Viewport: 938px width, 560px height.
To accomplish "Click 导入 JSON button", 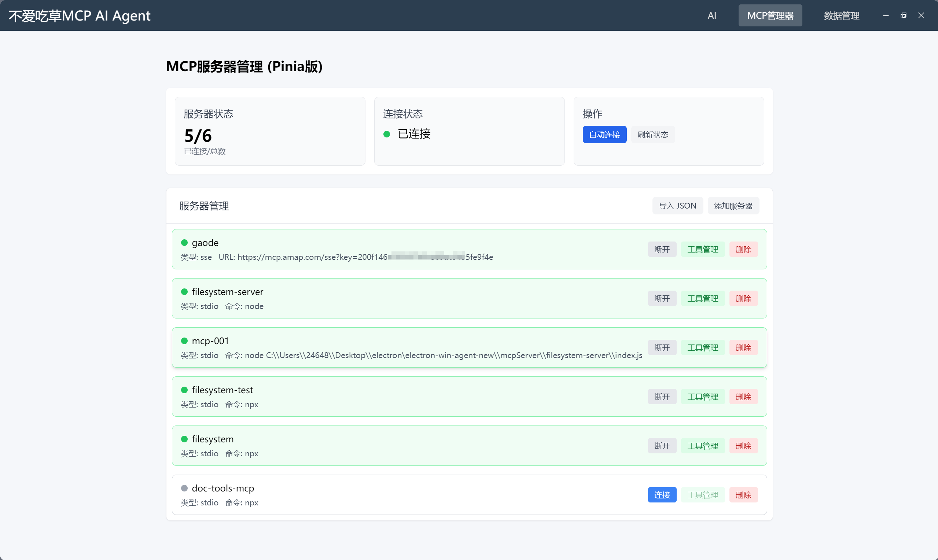I will coord(678,206).
